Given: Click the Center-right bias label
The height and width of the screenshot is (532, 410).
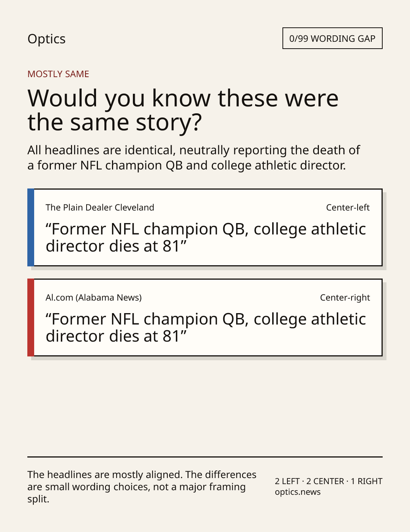Looking at the screenshot, I should (x=345, y=298).
